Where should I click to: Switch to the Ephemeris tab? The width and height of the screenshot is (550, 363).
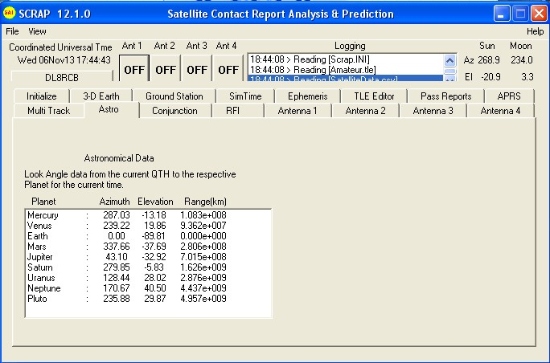308,96
